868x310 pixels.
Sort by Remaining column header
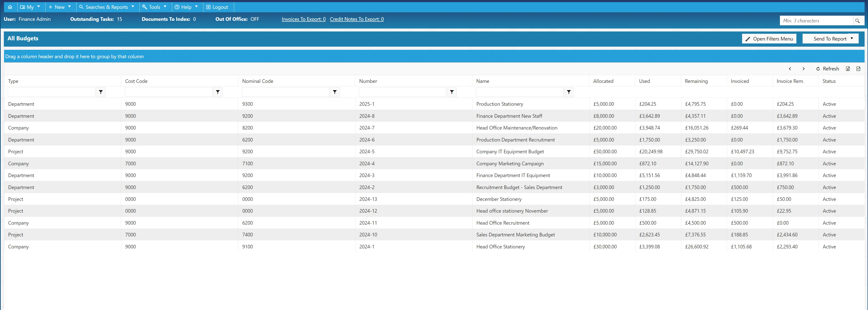point(696,81)
